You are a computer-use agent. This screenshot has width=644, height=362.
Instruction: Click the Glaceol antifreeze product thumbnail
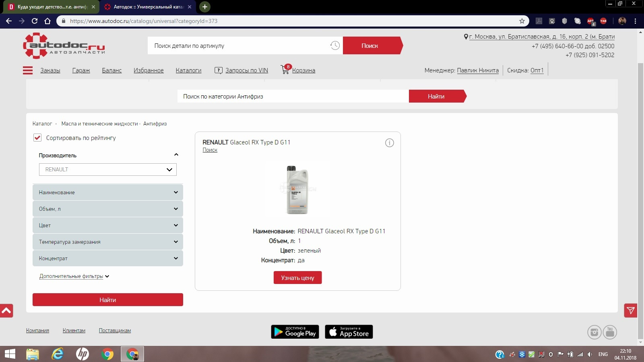coord(297,189)
